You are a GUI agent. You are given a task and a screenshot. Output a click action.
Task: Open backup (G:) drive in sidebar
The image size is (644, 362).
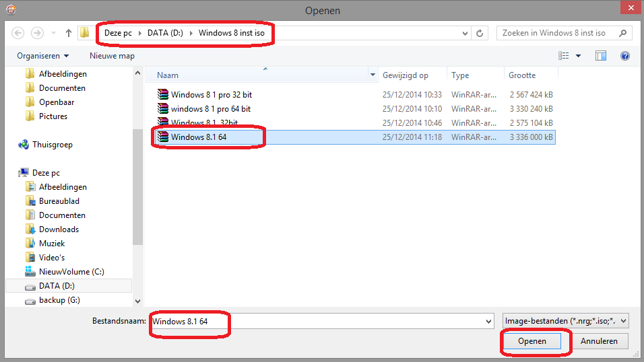click(59, 300)
